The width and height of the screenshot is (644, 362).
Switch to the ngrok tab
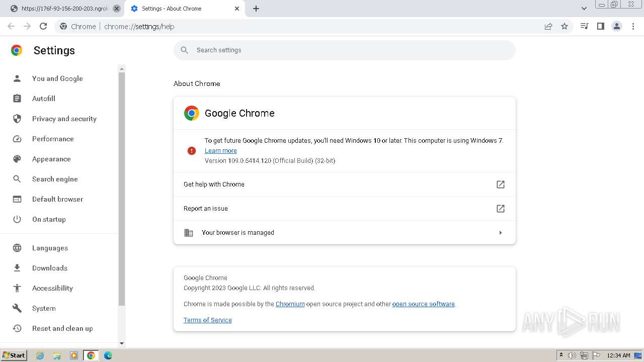[64, 9]
